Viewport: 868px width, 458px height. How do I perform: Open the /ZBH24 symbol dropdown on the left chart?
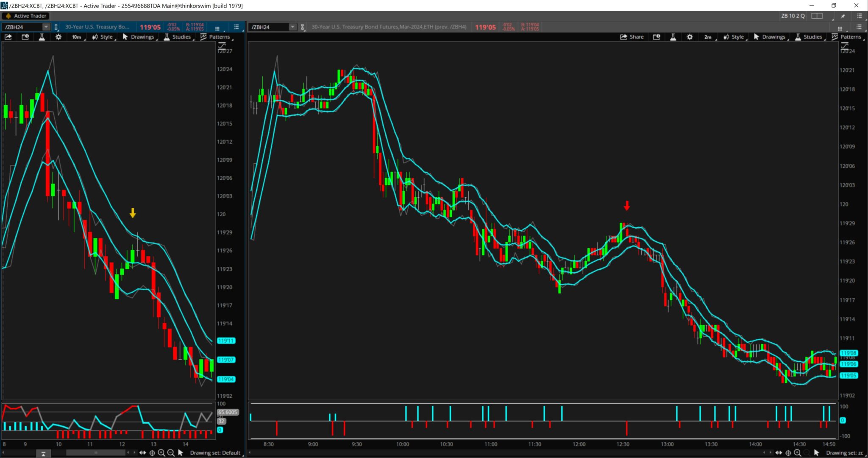[x=46, y=27]
